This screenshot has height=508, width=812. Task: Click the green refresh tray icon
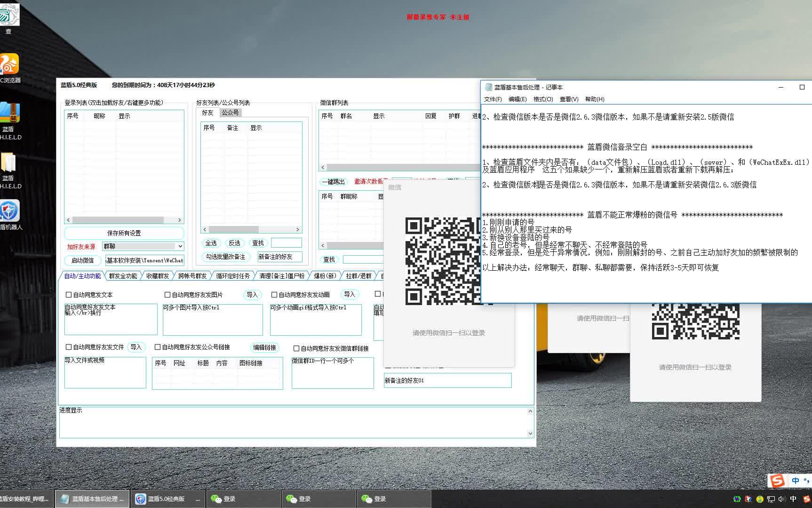737,499
